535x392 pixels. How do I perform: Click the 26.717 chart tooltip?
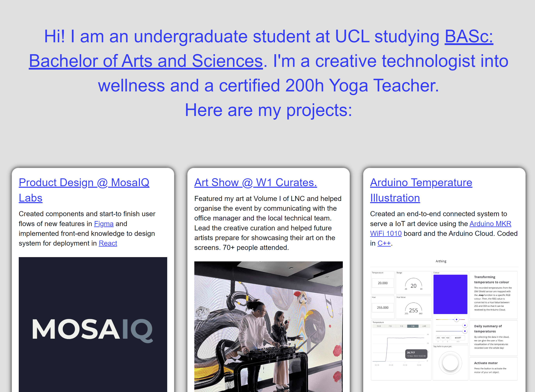(x=416, y=354)
